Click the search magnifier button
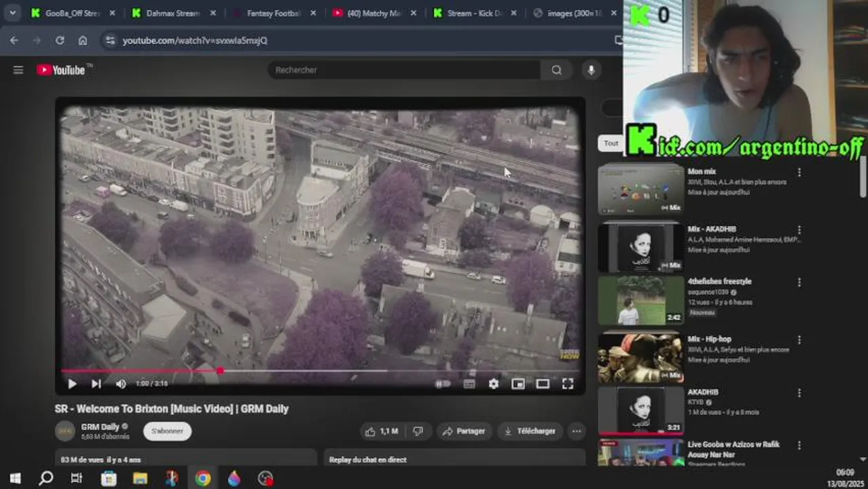 coord(557,70)
